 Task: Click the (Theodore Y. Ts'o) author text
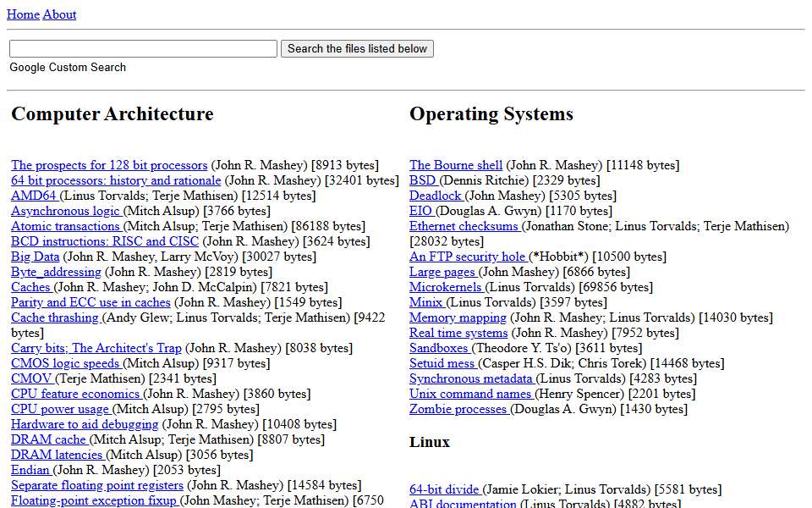(x=522, y=348)
